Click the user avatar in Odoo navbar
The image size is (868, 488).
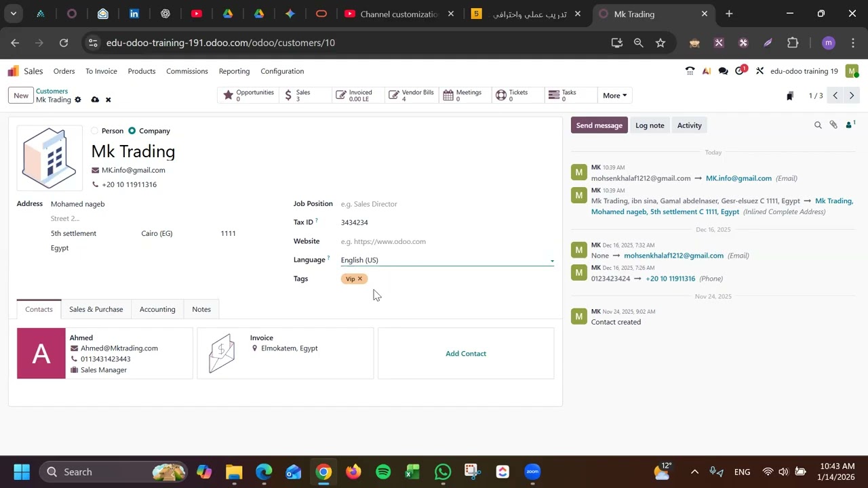click(x=852, y=71)
